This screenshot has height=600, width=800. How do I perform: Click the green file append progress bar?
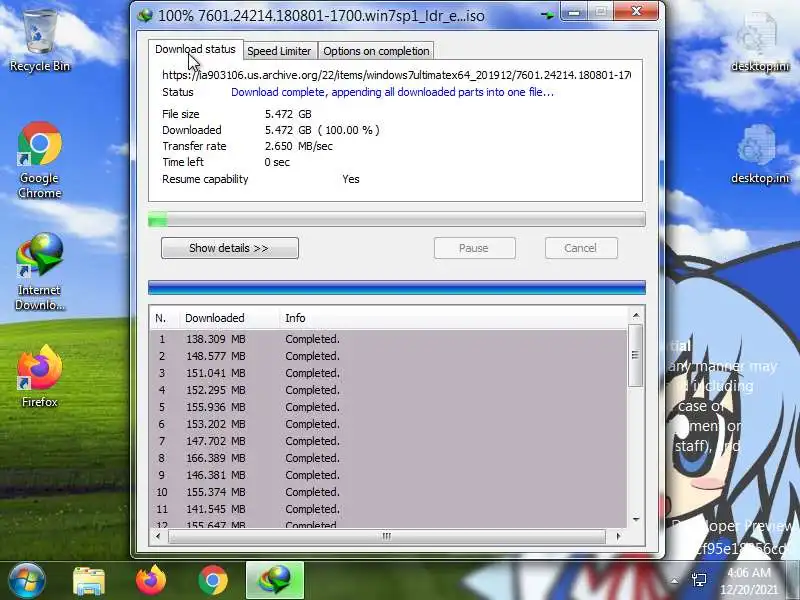(x=396, y=219)
